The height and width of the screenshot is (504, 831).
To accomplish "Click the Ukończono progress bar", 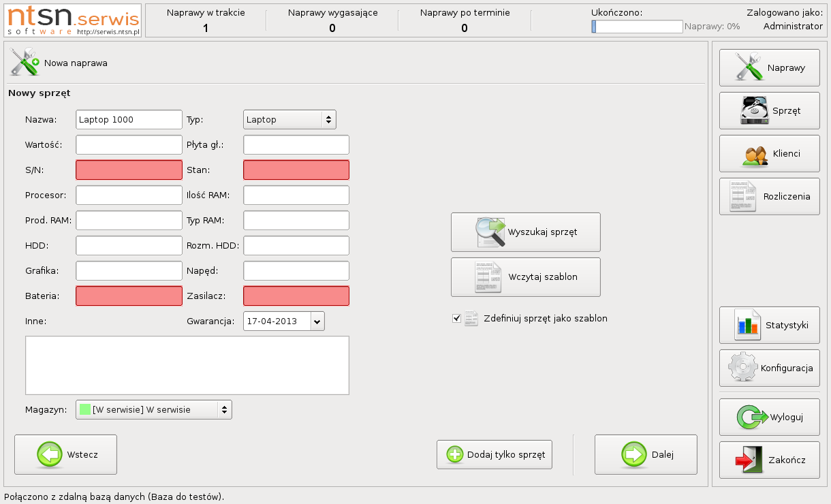I will click(637, 27).
